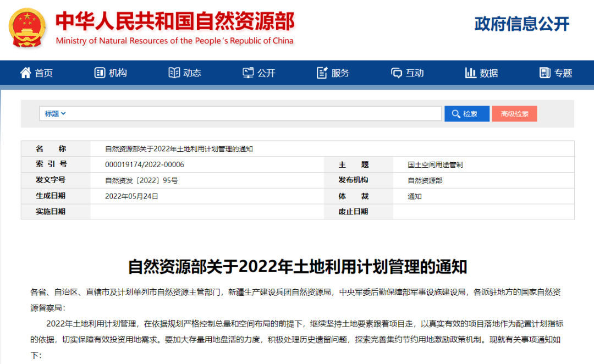This screenshot has height=364, width=594.
Task: Click the 互动 chat bubbles icon
Action: (x=397, y=73)
